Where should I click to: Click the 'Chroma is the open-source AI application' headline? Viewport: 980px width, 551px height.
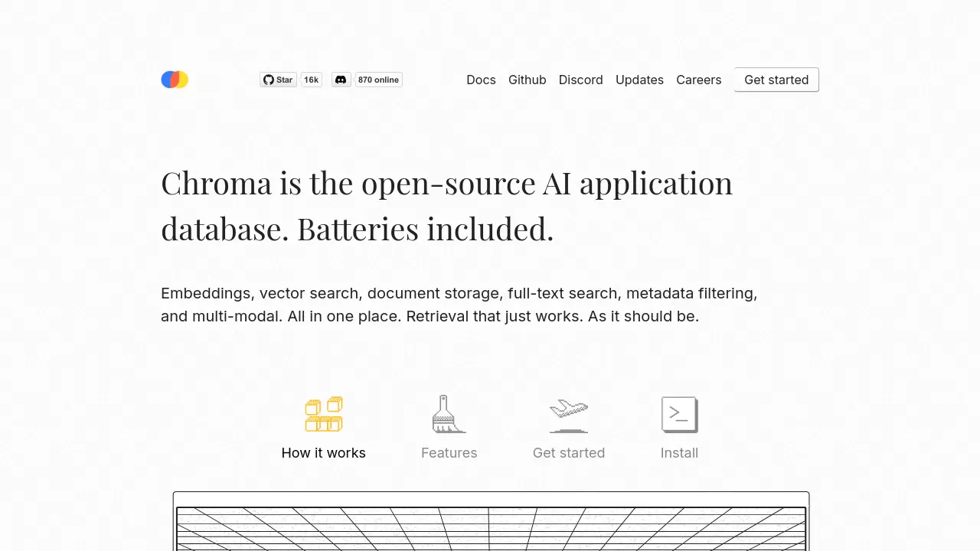pos(446,206)
